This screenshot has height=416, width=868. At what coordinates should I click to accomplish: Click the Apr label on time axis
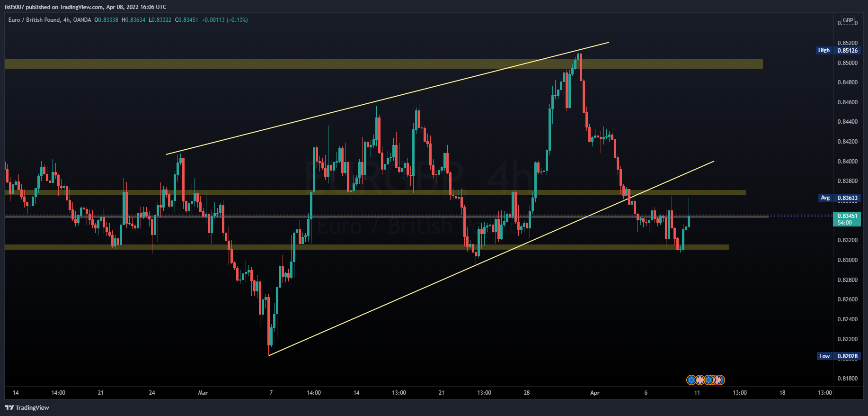pos(595,393)
